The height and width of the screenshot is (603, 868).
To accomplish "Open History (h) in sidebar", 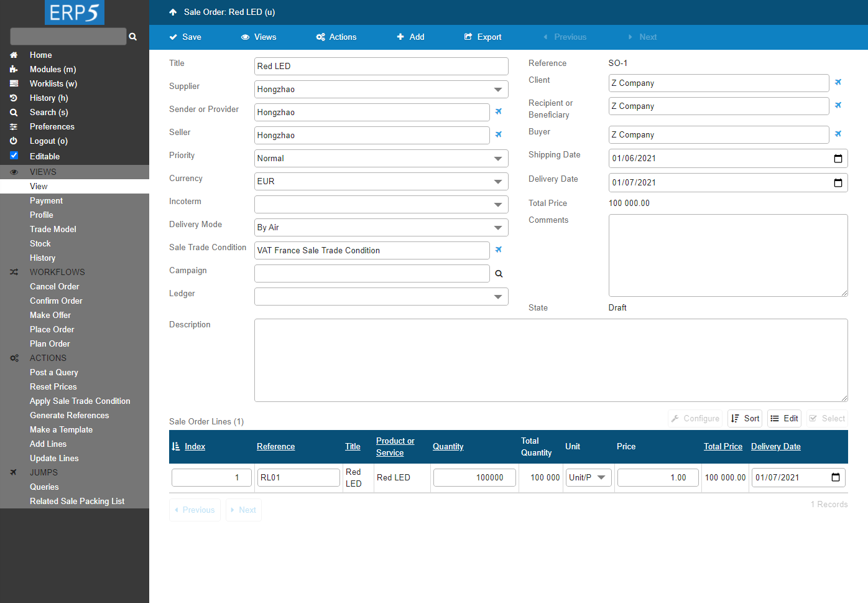I will coord(49,98).
